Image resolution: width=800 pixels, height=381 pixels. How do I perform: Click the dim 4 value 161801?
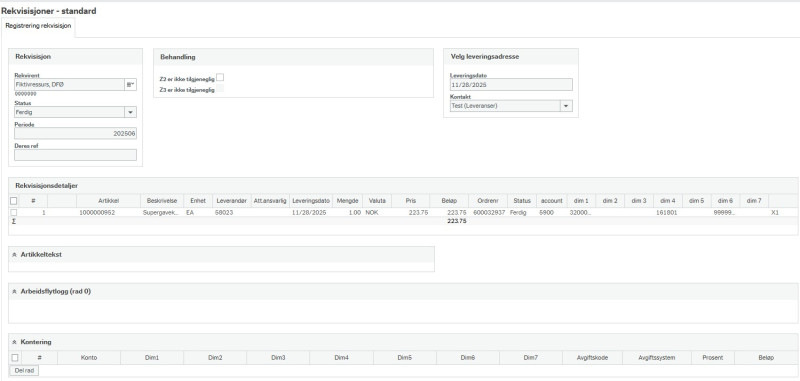coord(667,212)
